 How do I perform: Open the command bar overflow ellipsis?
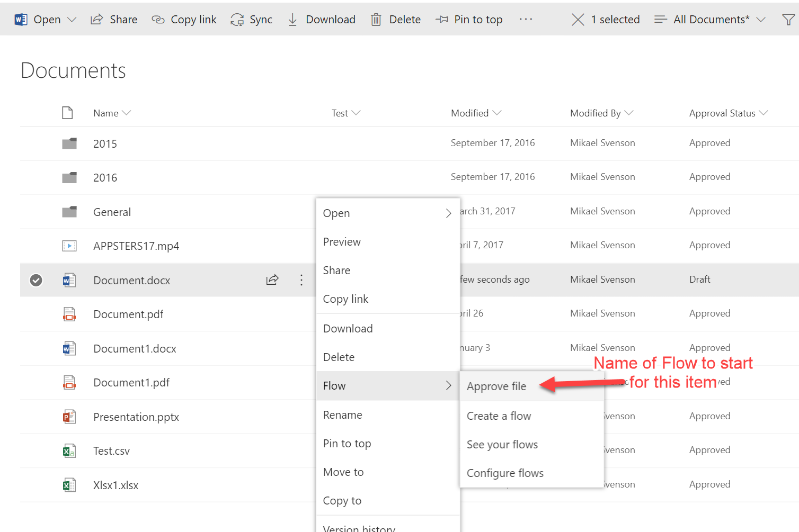click(x=526, y=20)
